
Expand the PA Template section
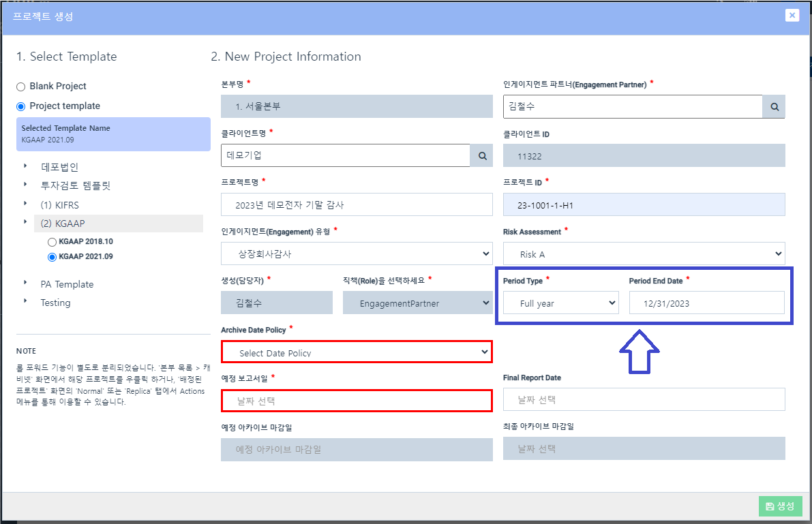point(25,284)
